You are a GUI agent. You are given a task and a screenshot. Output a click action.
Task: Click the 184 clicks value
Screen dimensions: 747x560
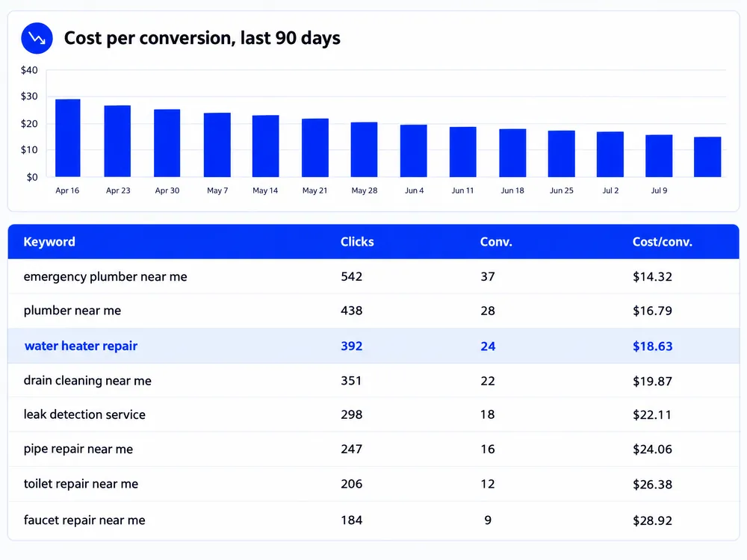click(352, 520)
